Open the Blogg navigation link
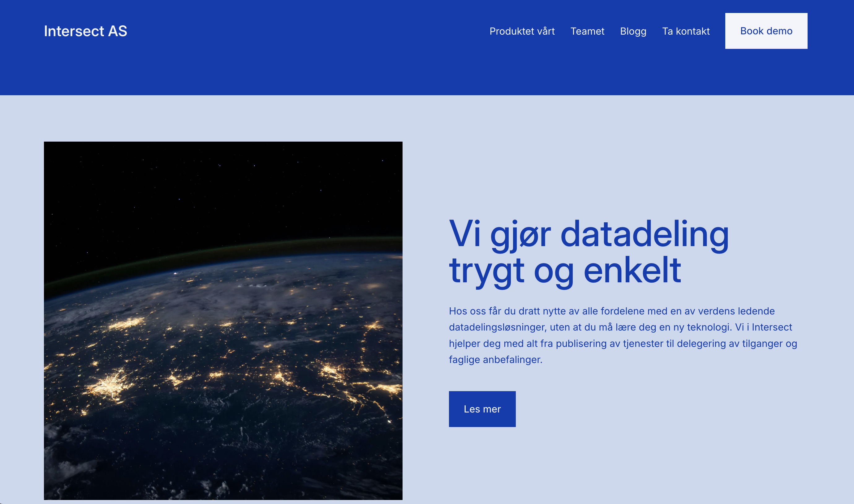 [633, 31]
